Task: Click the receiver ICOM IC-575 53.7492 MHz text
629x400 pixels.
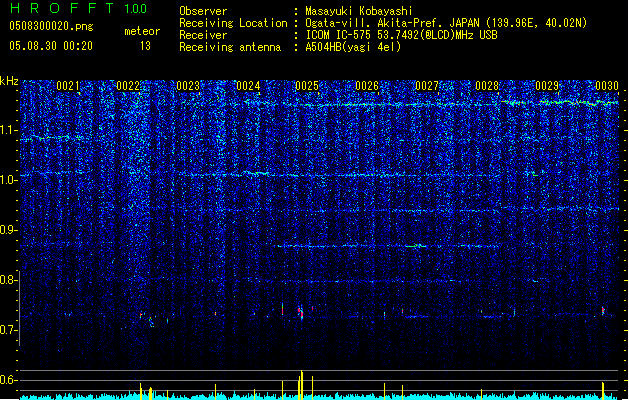Action: pyautogui.click(x=401, y=35)
